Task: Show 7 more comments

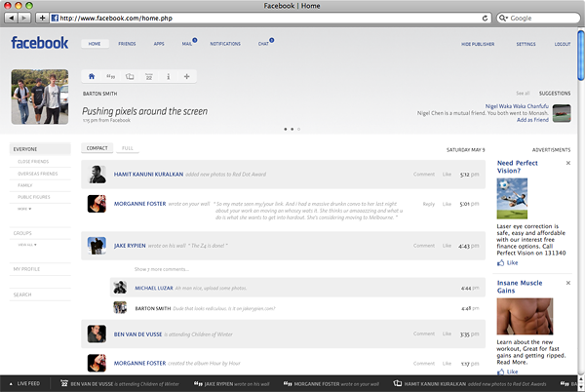Action: (162, 269)
